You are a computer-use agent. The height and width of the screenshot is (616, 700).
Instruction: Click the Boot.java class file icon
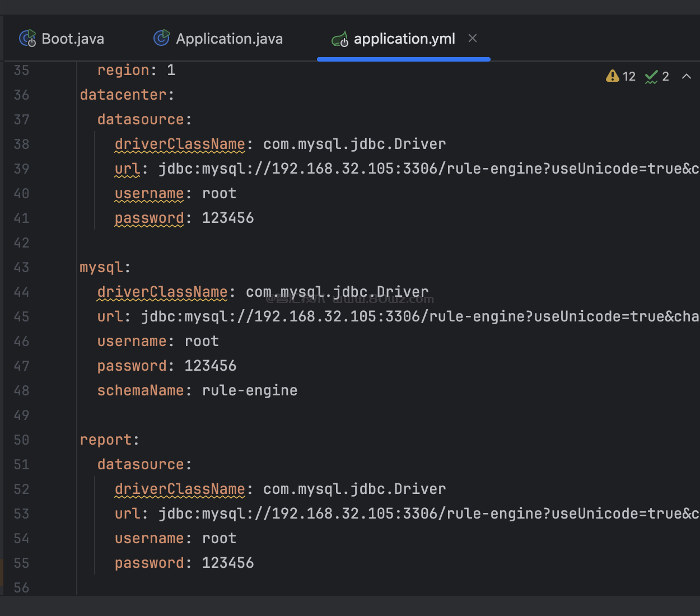(27, 39)
